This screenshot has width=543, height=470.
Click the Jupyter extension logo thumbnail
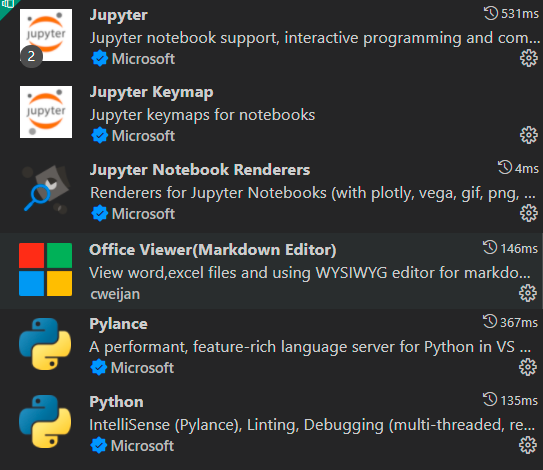(x=46, y=35)
